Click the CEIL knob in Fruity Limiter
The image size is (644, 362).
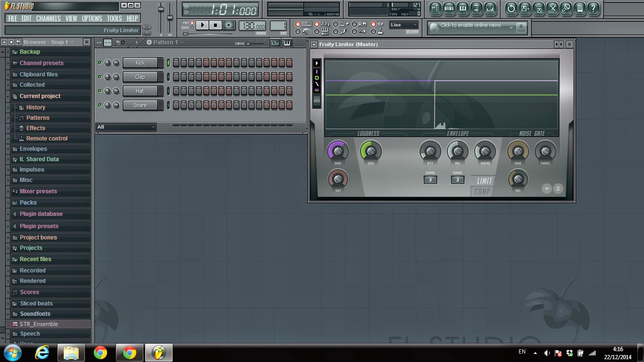[371, 151]
